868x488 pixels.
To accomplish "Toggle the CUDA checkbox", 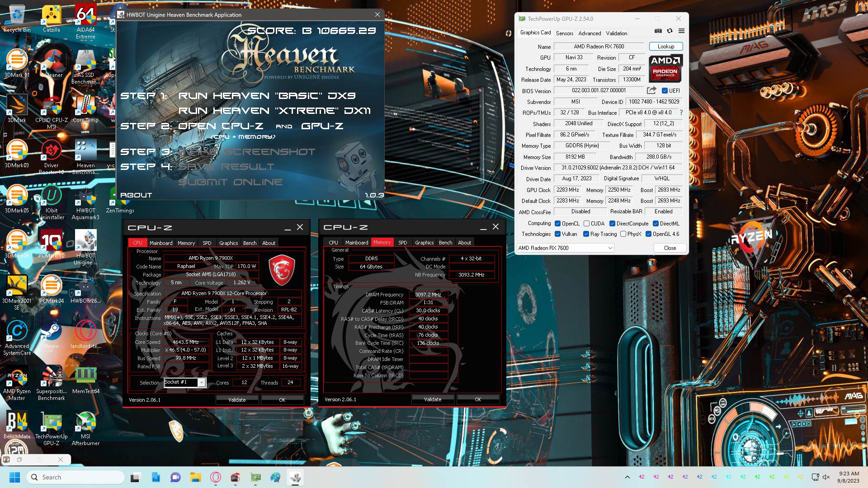I will (x=586, y=224).
